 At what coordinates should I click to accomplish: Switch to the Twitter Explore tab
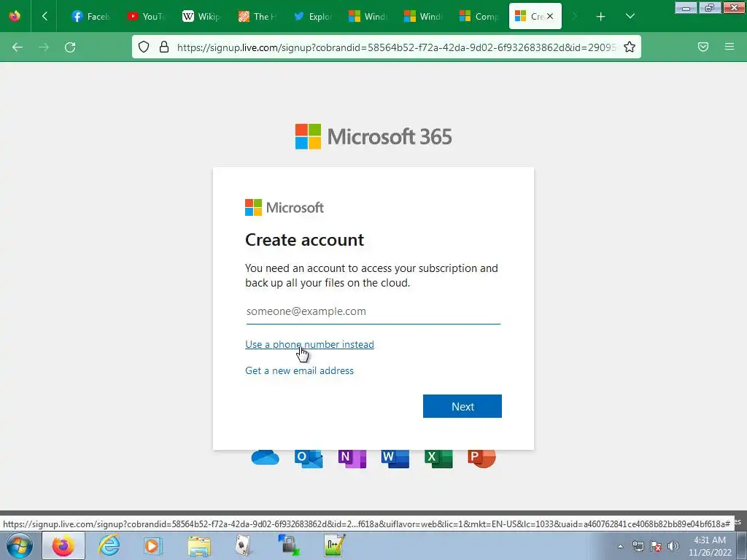tap(312, 16)
